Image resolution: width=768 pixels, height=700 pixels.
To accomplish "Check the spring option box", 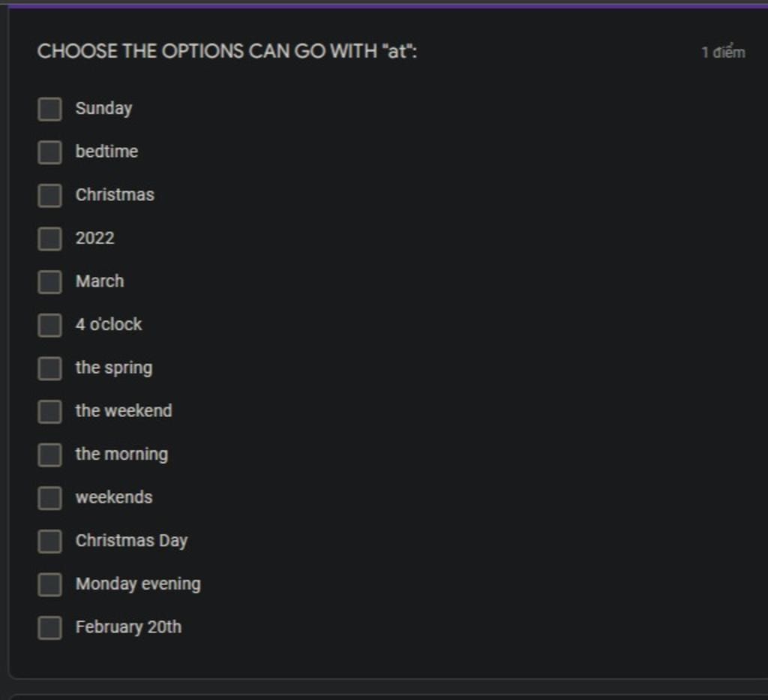I will pos(49,368).
